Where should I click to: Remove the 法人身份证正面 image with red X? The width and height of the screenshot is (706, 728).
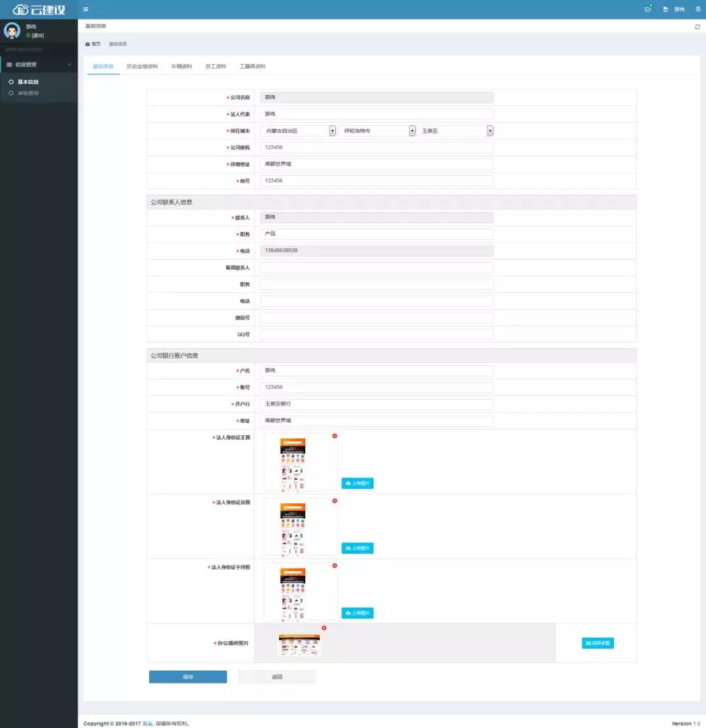(335, 436)
